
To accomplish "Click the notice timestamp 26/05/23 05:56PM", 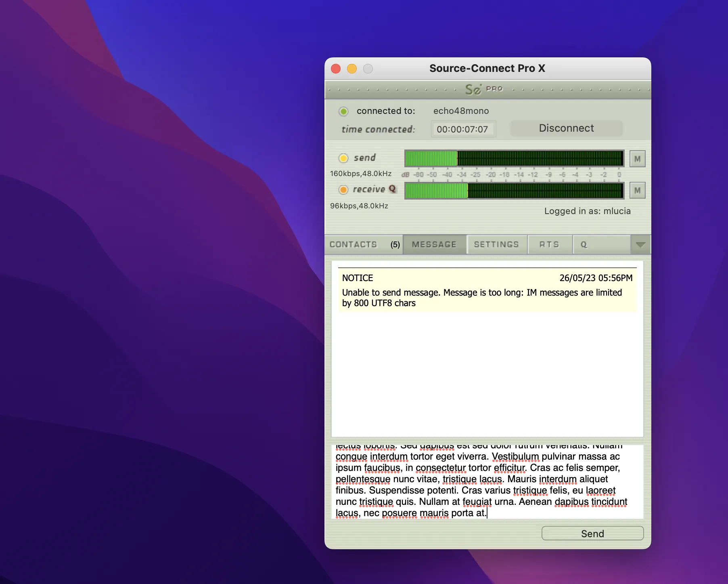I will [596, 278].
